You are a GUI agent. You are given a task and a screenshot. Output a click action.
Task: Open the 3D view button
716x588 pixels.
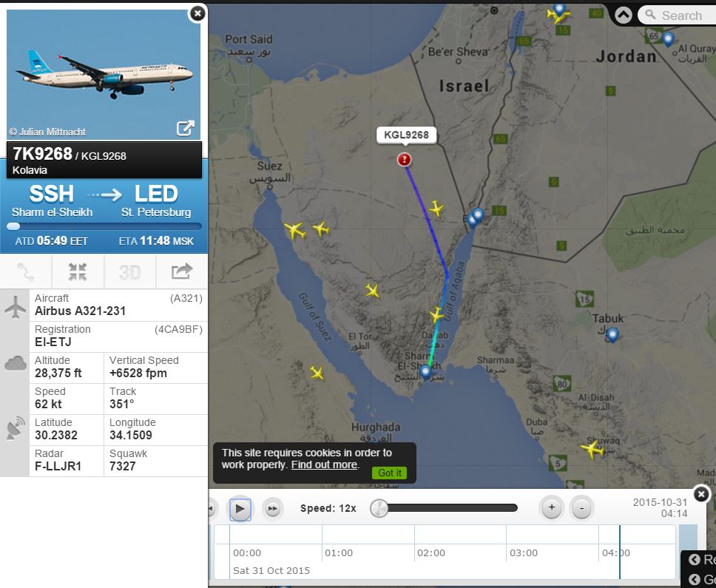[130, 272]
